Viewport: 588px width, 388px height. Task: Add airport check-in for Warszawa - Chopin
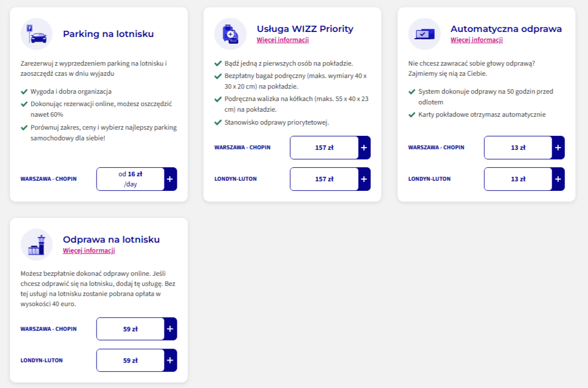point(170,328)
